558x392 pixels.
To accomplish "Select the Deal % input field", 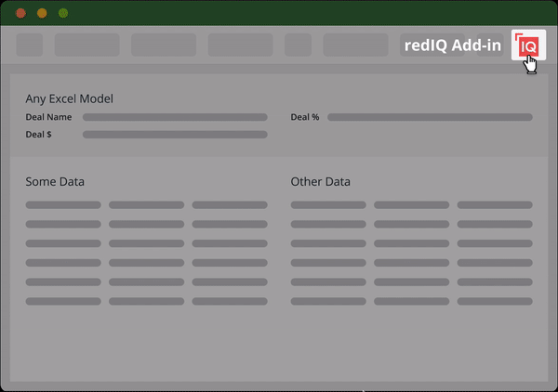I will 430,117.
